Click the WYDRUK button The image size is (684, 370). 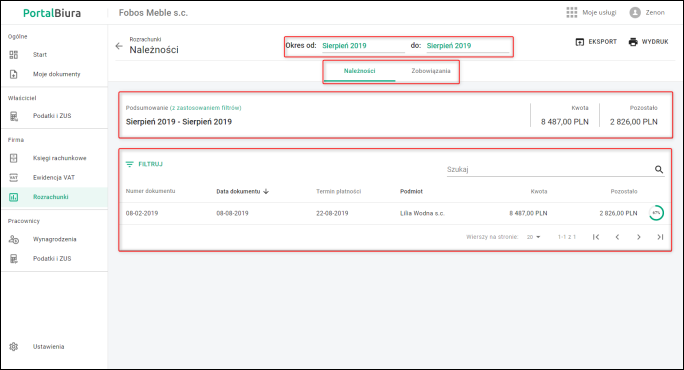point(648,42)
